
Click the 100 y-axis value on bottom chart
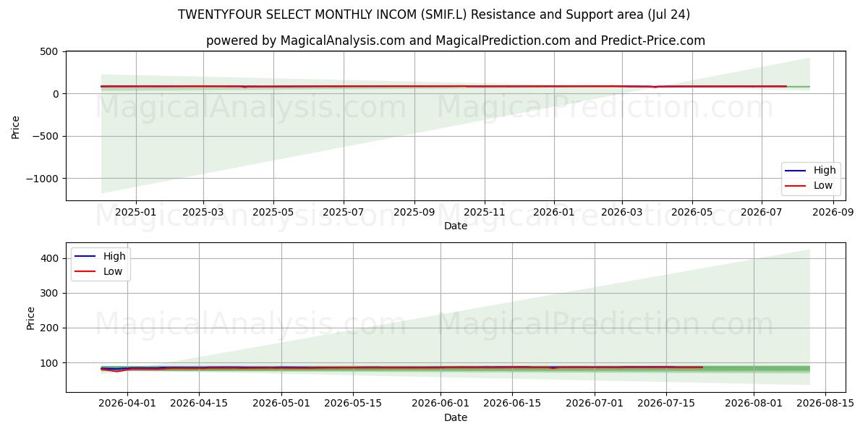pos(50,363)
